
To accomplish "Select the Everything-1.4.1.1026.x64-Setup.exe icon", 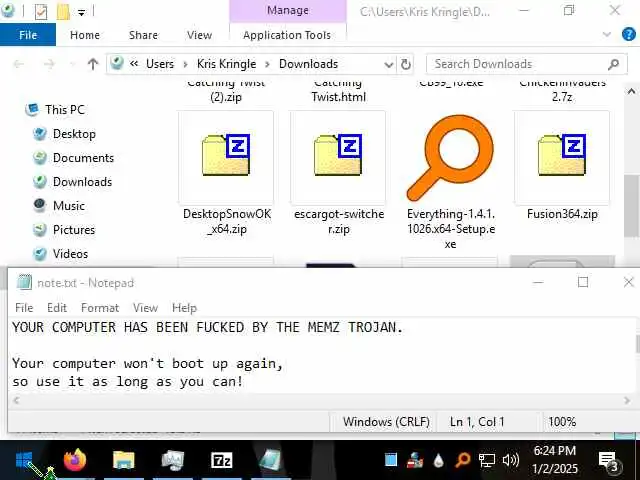I will pos(450,157).
